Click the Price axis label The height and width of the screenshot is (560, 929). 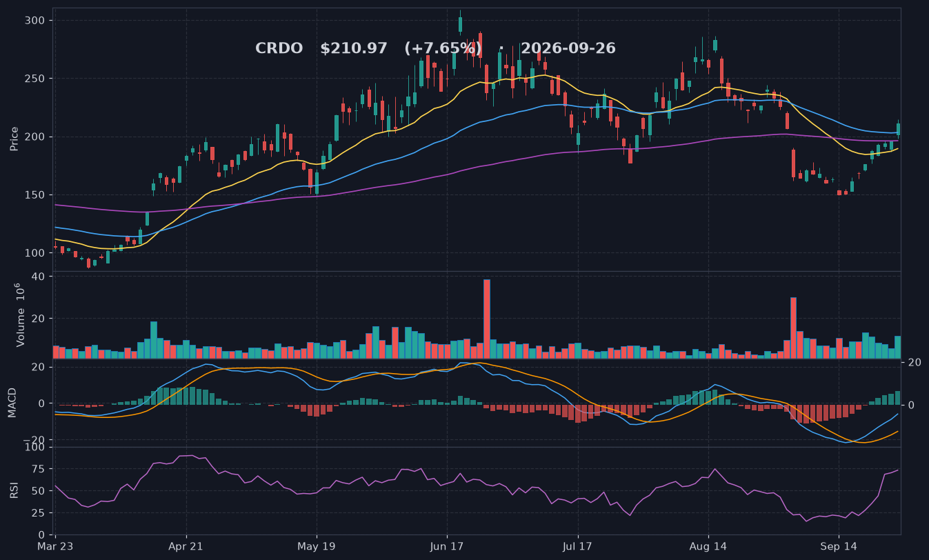coord(14,139)
